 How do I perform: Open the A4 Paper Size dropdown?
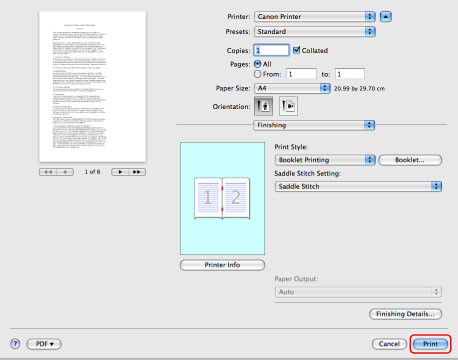coord(292,88)
